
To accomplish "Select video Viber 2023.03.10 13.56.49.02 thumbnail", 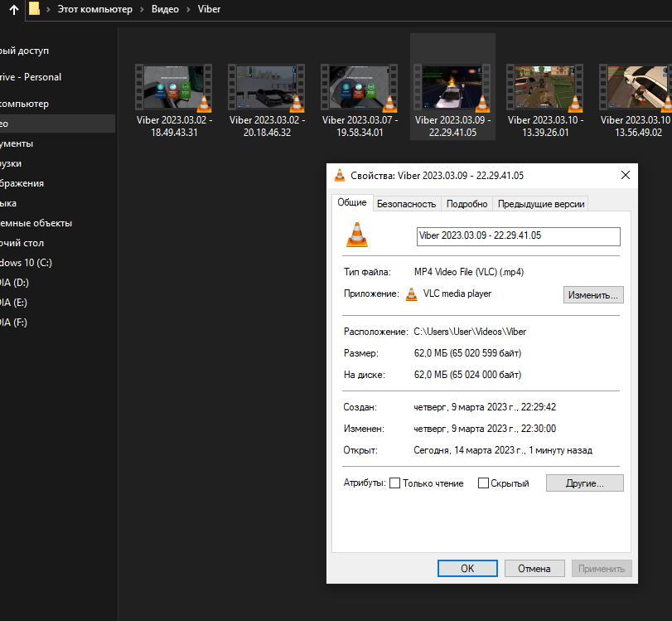I will [x=636, y=87].
